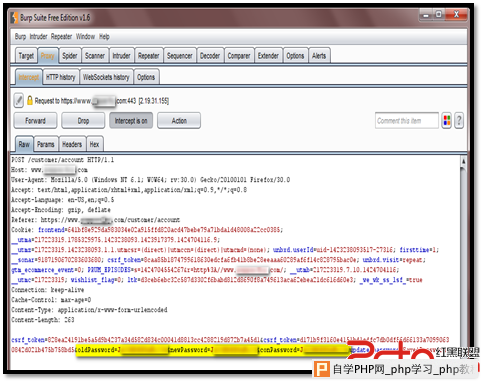Click the Cache-Control: max-age=0 line
Image resolution: width=483 pixels, height=383 pixels.
coord(51,300)
